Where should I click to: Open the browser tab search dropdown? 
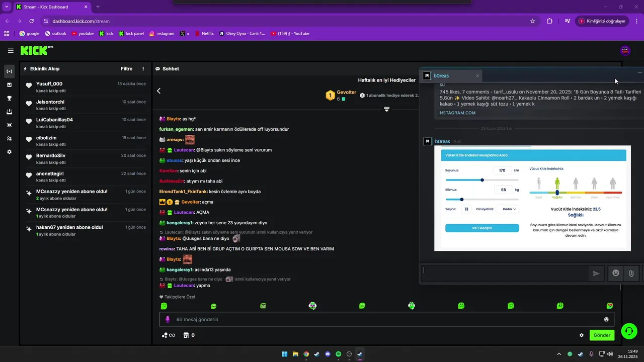pos(7,7)
